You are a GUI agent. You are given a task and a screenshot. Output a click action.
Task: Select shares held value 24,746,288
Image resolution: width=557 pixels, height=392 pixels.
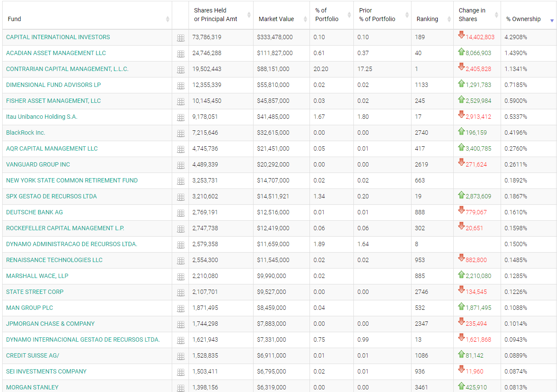coord(207,53)
